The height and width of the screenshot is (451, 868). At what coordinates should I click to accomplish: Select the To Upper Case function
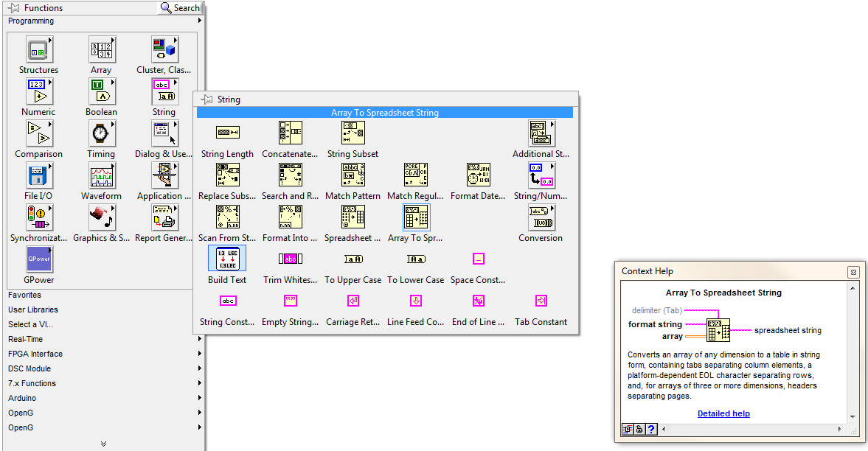[x=353, y=259]
